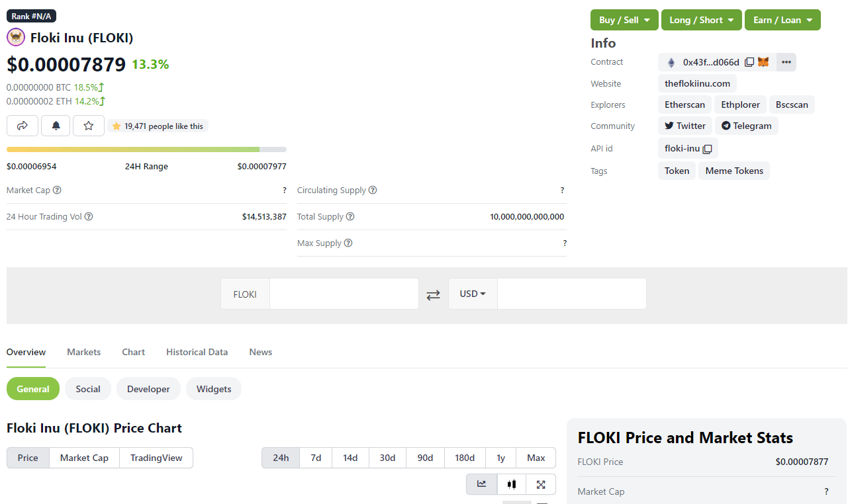
Task: Click the 24H Range price bar
Action: click(146, 149)
